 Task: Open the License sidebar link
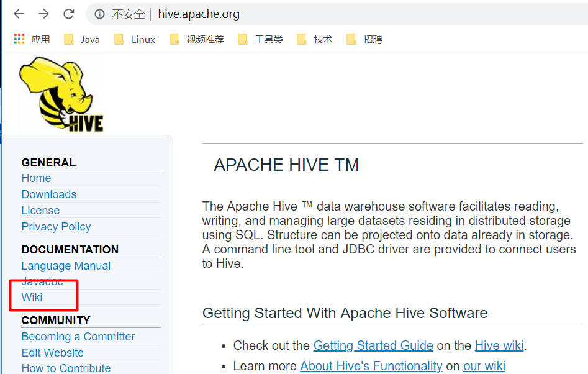40,211
